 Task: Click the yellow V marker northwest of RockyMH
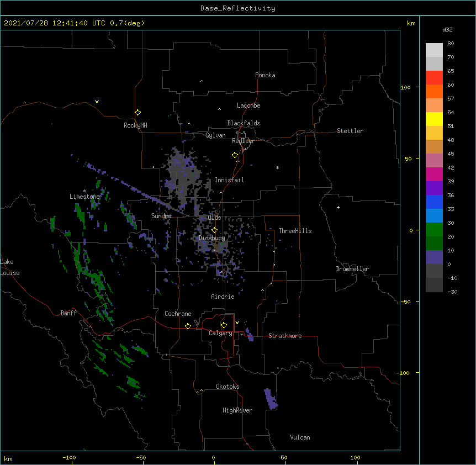pyautogui.click(x=97, y=102)
